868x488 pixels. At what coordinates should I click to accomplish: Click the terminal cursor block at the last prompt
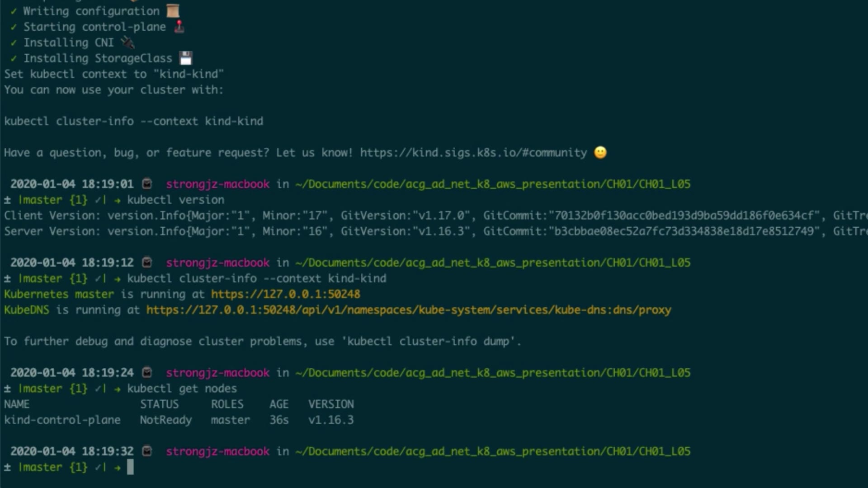130,467
